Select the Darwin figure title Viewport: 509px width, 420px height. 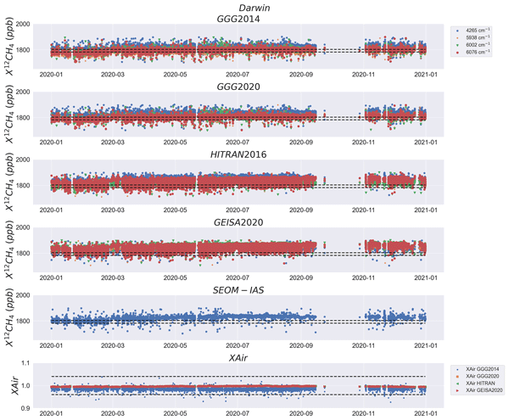[242, 7]
